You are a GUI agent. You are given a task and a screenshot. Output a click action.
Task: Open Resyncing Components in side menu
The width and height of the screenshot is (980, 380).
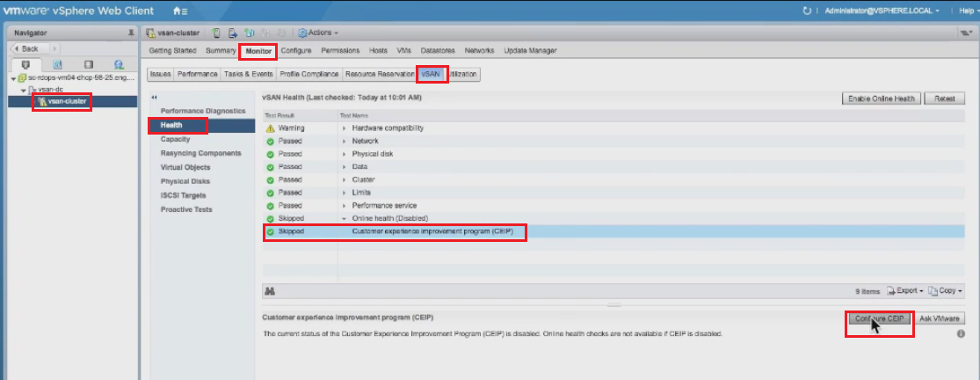[x=201, y=153]
